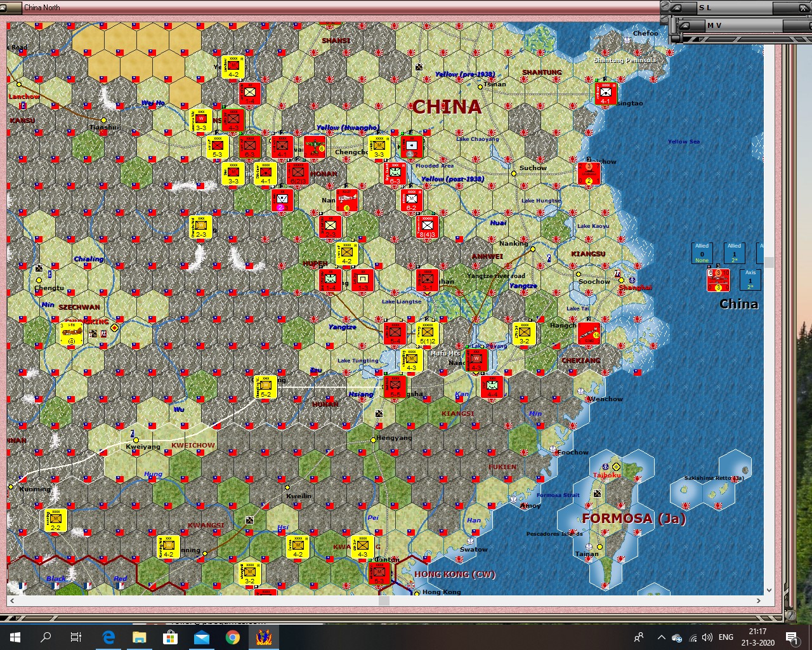Open the Windows Start menu
Viewport: 812px width, 650px height.
click(15, 637)
